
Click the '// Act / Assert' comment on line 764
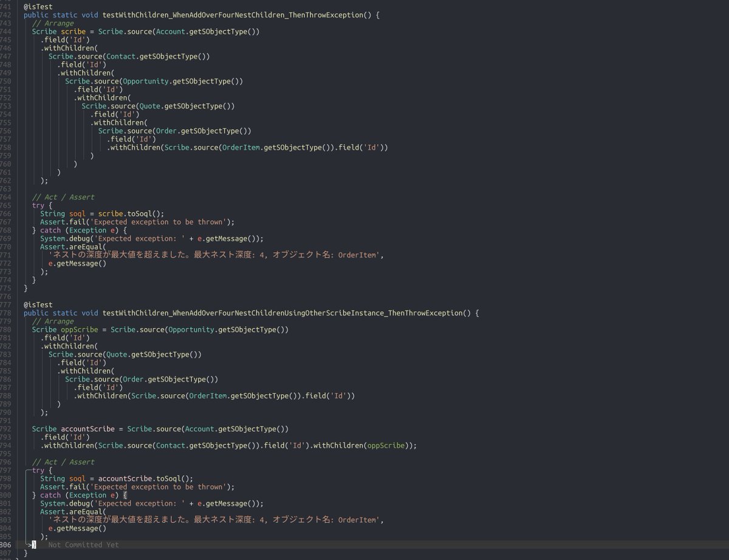point(63,197)
